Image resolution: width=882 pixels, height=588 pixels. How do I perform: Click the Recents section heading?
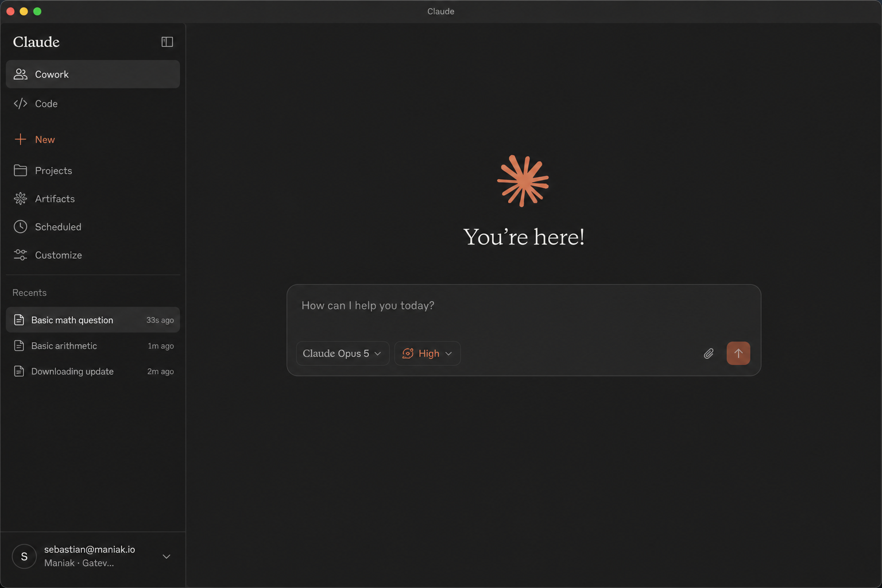coord(29,293)
